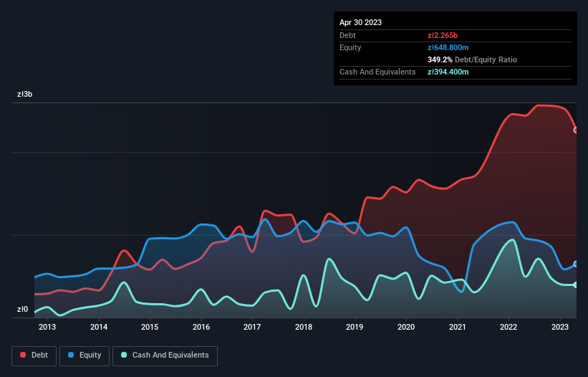
Task: Select the 2016 x-axis label
Action: (201, 327)
